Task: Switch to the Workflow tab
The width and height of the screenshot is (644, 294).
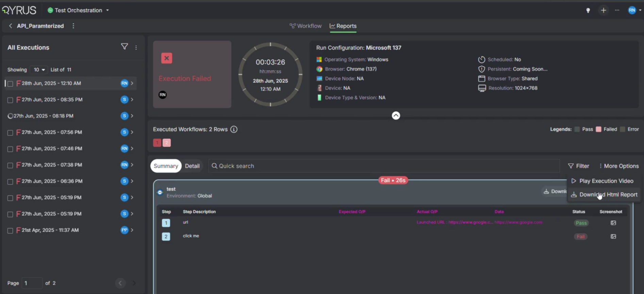Action: 306,26
